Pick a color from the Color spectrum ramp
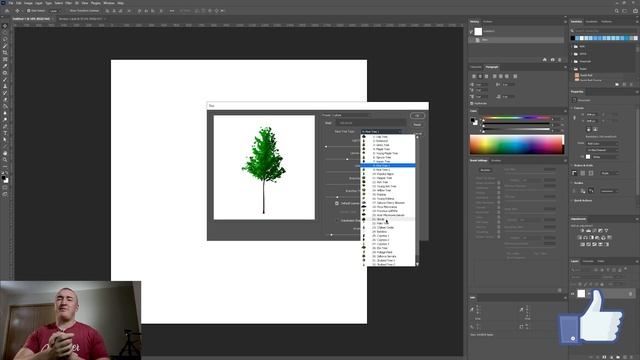This screenshot has width=640, height=360. (517, 144)
